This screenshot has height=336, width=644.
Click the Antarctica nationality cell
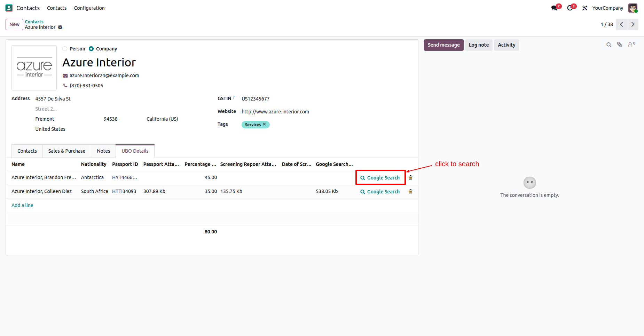[92, 177]
